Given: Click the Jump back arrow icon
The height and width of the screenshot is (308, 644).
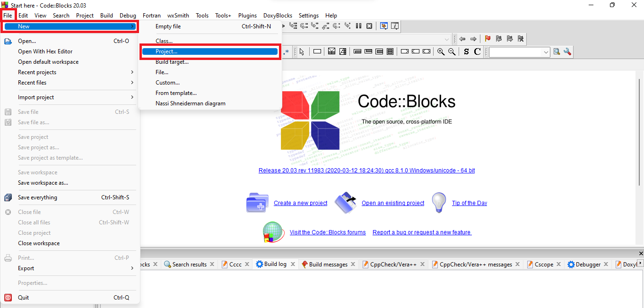Looking at the screenshot, I should [462, 39].
